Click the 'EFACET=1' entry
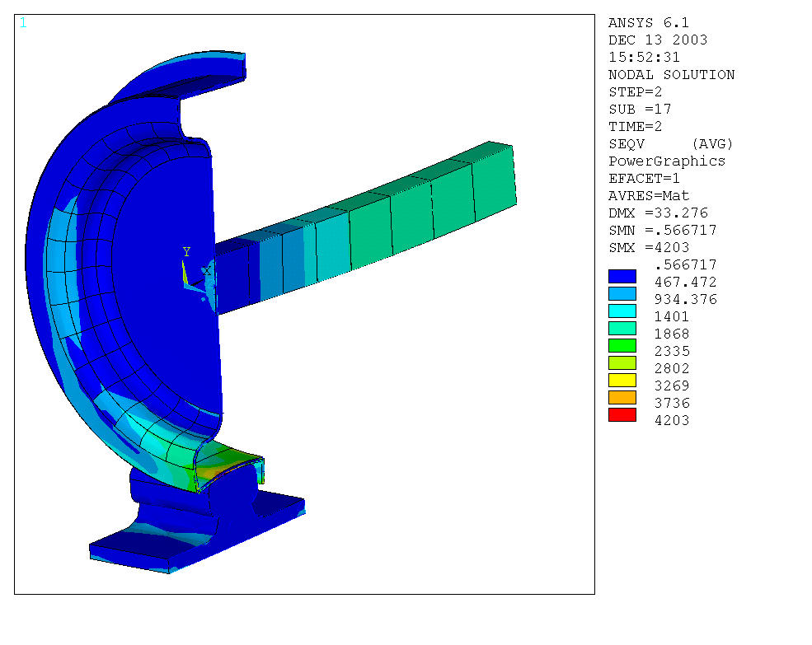This screenshot has width=812, height=645. click(644, 178)
